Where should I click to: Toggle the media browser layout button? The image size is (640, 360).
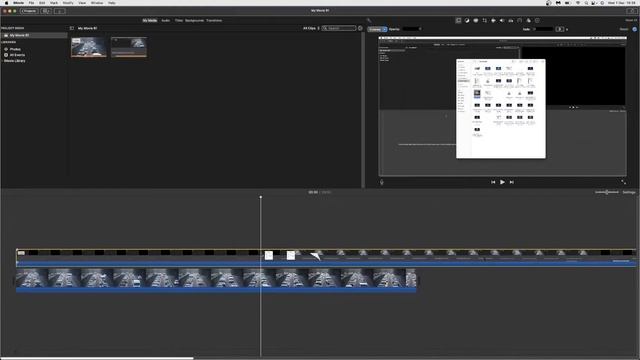[46, 11]
